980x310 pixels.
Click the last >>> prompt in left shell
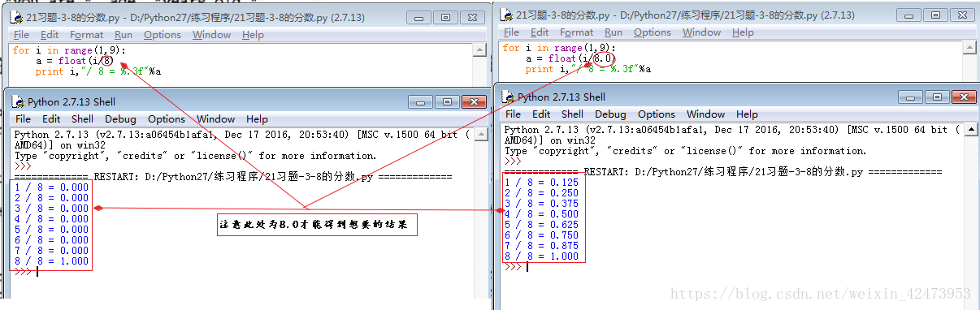[23, 272]
